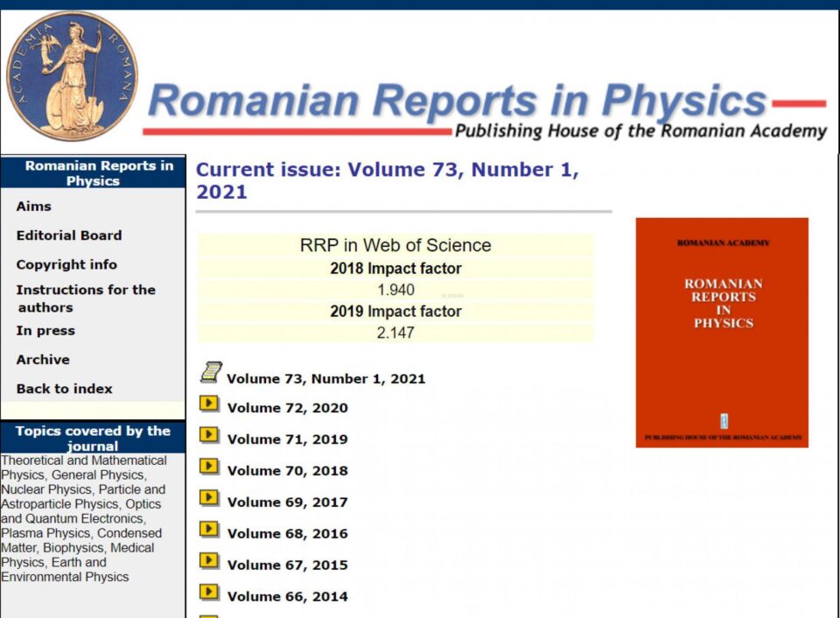840x618 pixels.
Task: Click the Romanian Academy seal logo
Action: (x=72, y=73)
